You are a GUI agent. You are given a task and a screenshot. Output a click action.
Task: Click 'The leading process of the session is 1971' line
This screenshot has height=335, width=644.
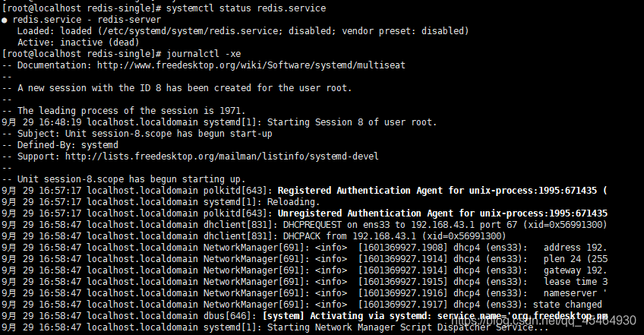click(124, 111)
